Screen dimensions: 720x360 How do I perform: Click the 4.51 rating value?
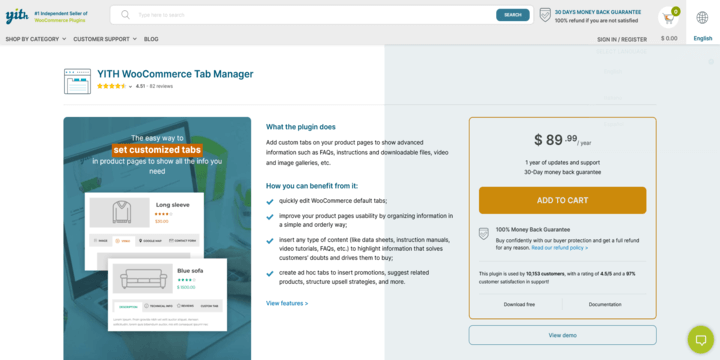click(140, 86)
